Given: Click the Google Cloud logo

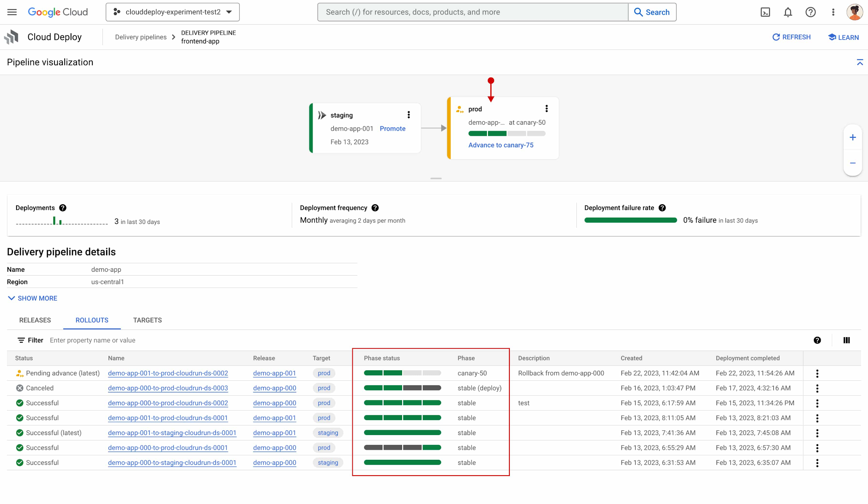Looking at the screenshot, I should click(x=58, y=12).
